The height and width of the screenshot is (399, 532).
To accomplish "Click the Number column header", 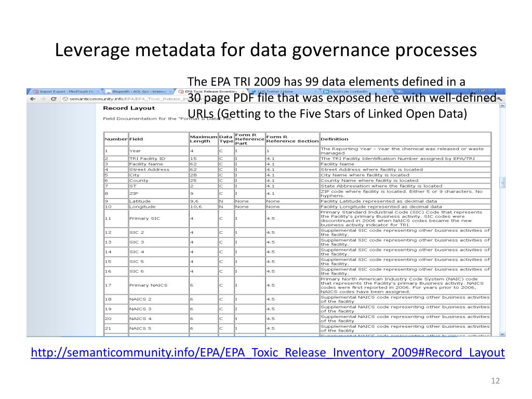I will point(116,139).
